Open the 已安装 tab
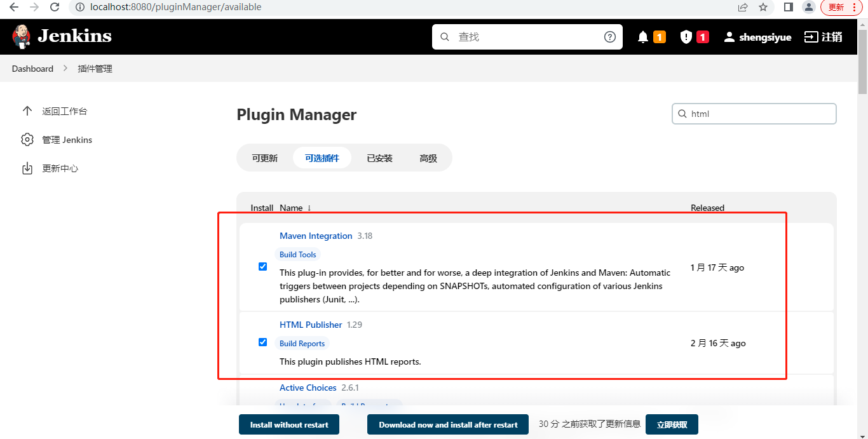This screenshot has height=439, width=868. tap(379, 158)
